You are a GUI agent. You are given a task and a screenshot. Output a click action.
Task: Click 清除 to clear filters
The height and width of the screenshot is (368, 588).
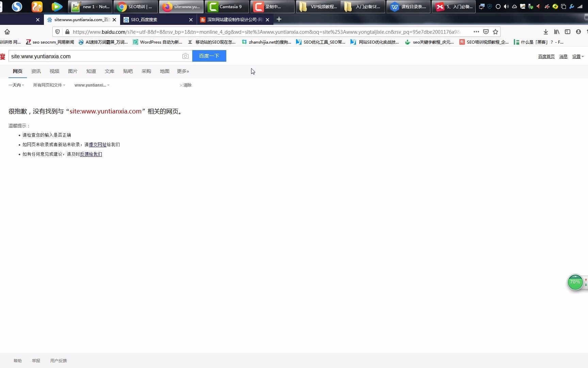coord(186,85)
